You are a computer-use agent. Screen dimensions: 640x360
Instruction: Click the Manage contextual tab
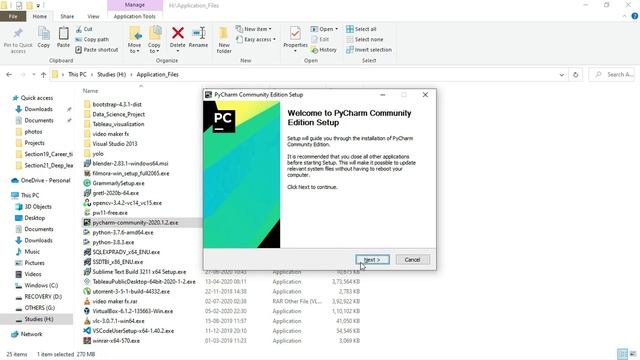(135, 5)
